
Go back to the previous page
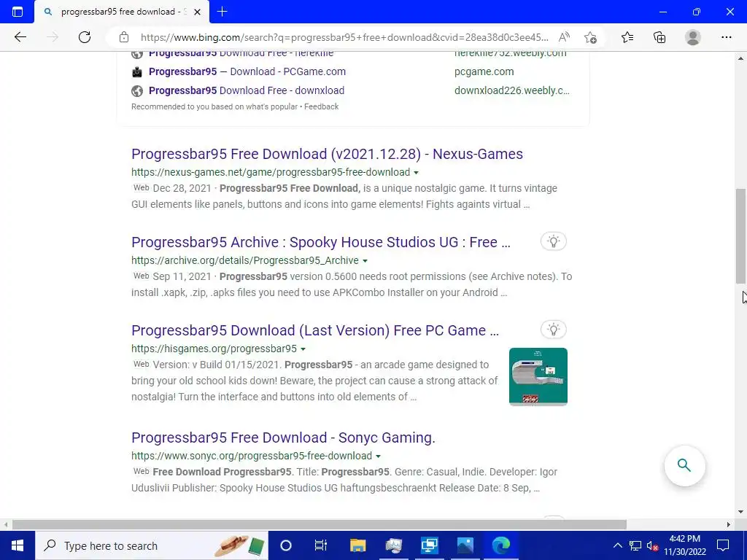point(20,37)
